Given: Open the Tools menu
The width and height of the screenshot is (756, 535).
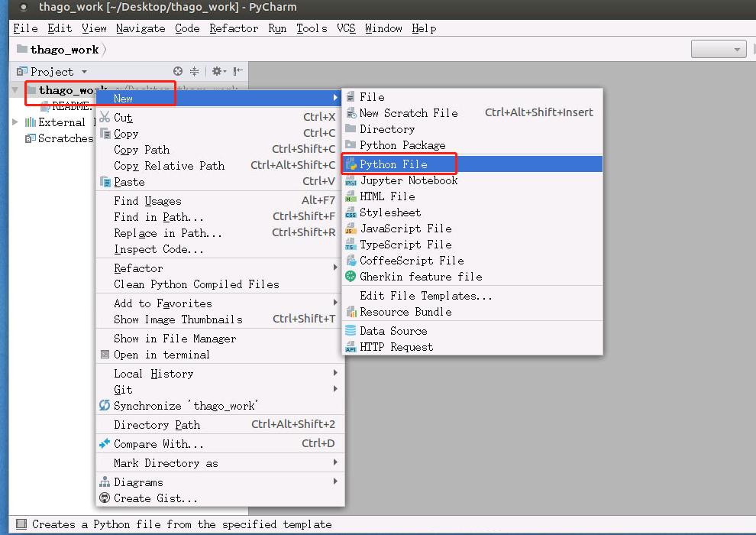Looking at the screenshot, I should tap(312, 28).
